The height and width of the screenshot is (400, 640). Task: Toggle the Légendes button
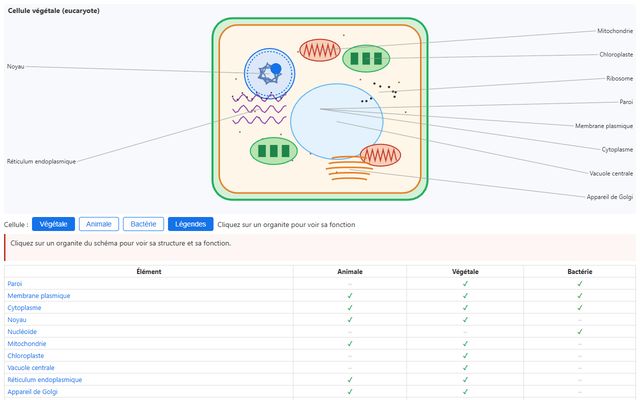[x=190, y=224]
